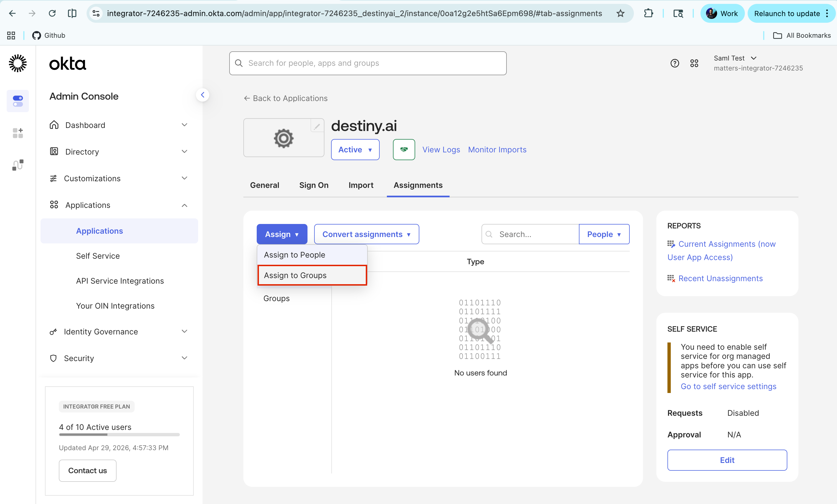837x504 pixels.
Task: Click the destiny.ai gear logo thumbnail
Action: click(284, 138)
